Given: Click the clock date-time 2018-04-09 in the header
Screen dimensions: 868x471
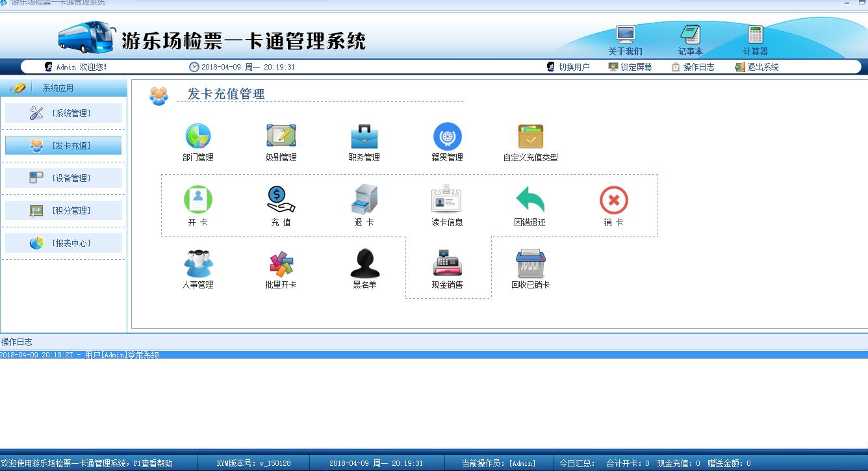Looking at the screenshot, I should pyautogui.click(x=242, y=67).
